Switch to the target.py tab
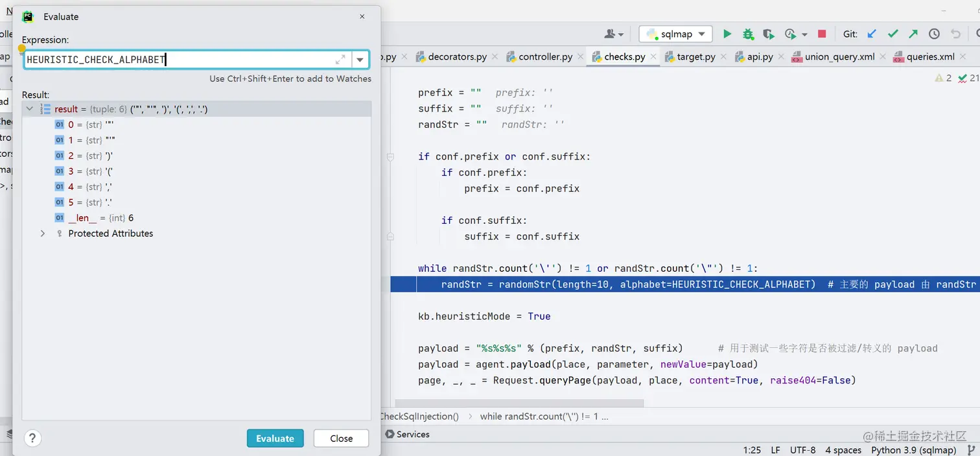The image size is (980, 456). 695,57
